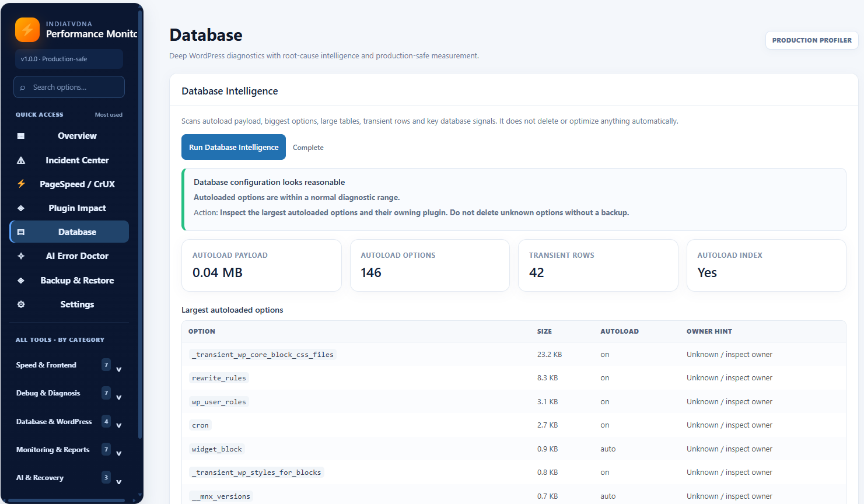864x504 pixels.
Task: Select _transient_wp_core_block_css_files option
Action: point(263,355)
